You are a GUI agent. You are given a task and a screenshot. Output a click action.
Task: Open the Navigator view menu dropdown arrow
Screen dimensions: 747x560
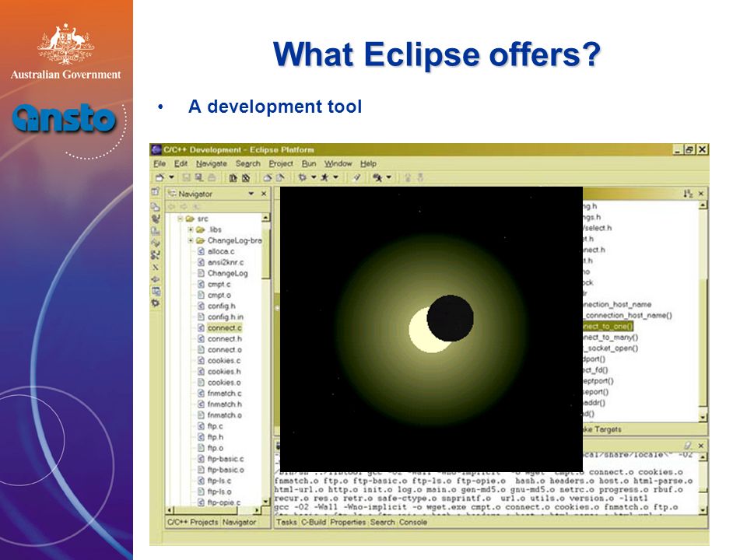251,194
